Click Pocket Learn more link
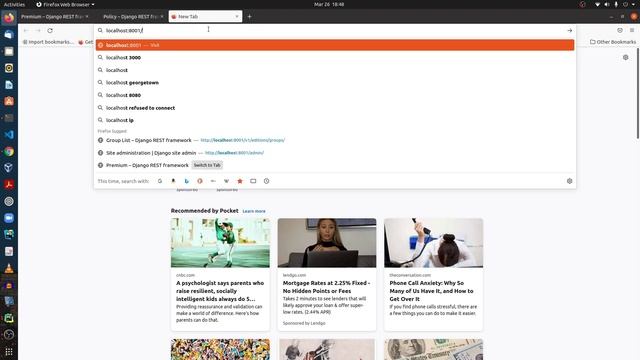 coord(254,211)
